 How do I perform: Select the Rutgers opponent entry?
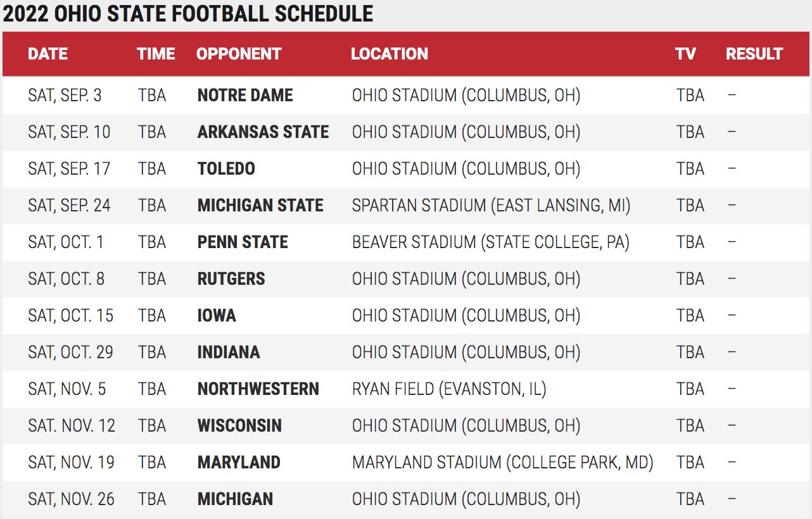tap(231, 279)
